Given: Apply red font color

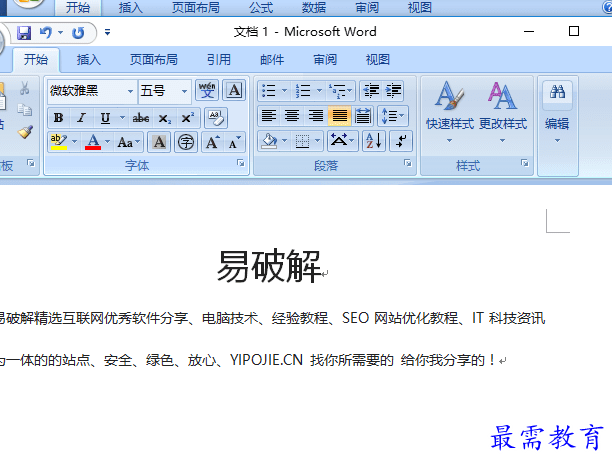Looking at the screenshot, I should [93, 142].
